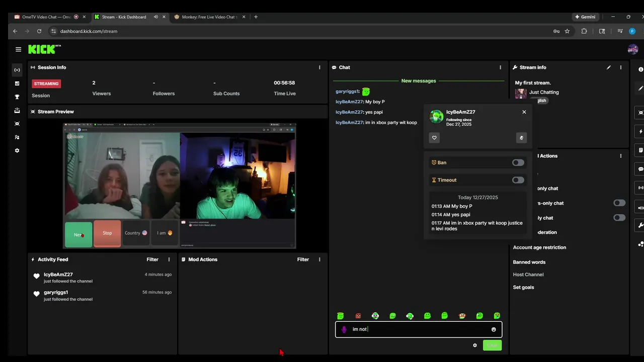The image size is (644, 362).
Task: Click the STREAMING status badge
Action: click(46, 83)
